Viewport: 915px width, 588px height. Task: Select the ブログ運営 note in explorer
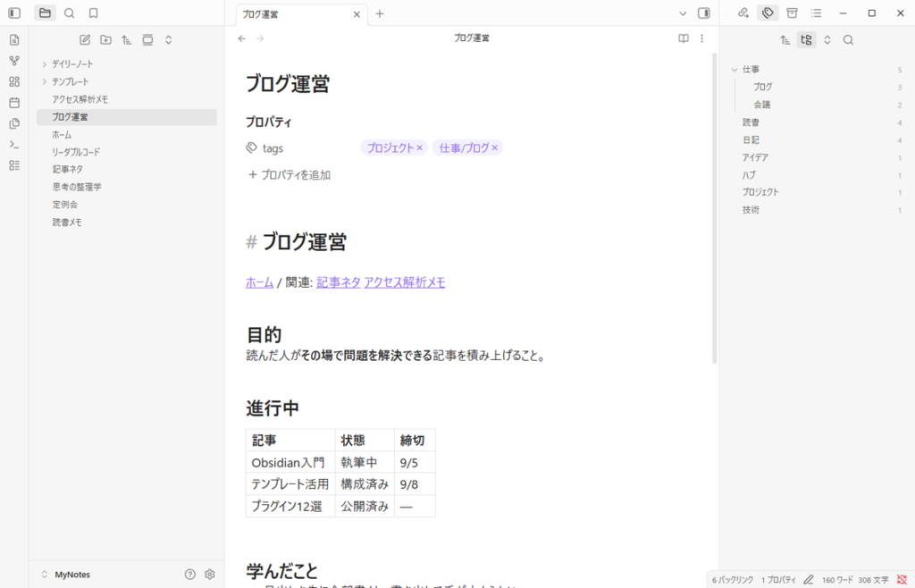(x=127, y=117)
